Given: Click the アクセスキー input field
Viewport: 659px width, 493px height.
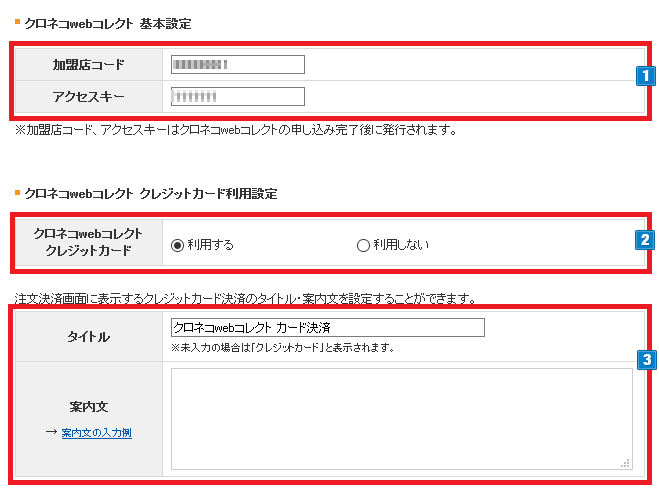Looking at the screenshot, I should [237, 96].
